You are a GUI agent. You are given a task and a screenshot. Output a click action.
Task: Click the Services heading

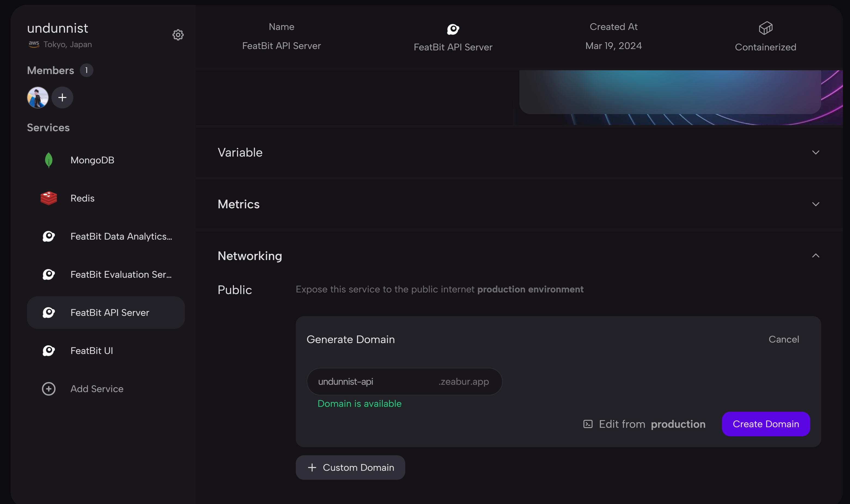(x=48, y=127)
